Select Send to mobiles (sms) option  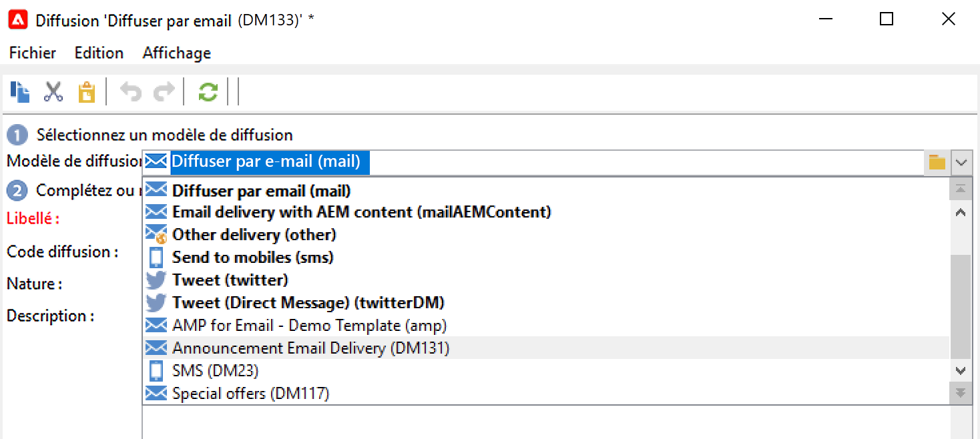pyautogui.click(x=252, y=258)
